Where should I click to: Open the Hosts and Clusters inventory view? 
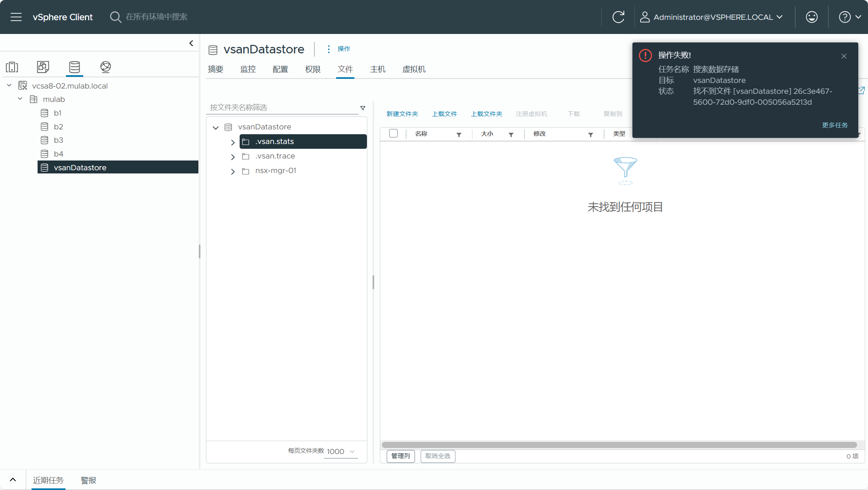(12, 67)
